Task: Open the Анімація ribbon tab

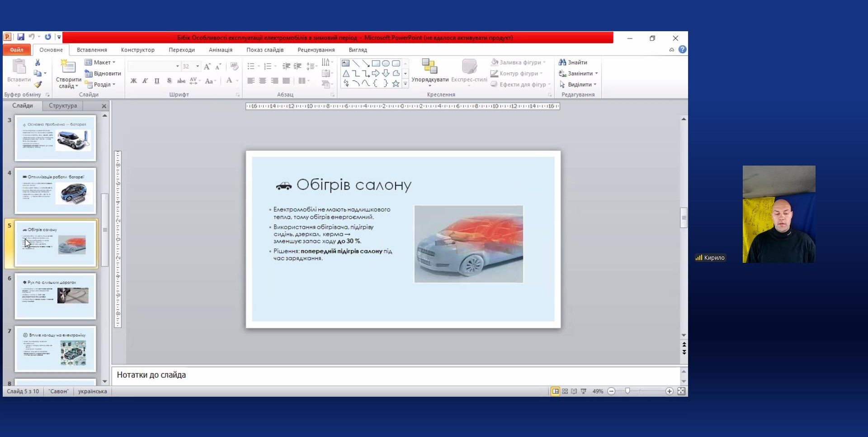Action: 221,50
